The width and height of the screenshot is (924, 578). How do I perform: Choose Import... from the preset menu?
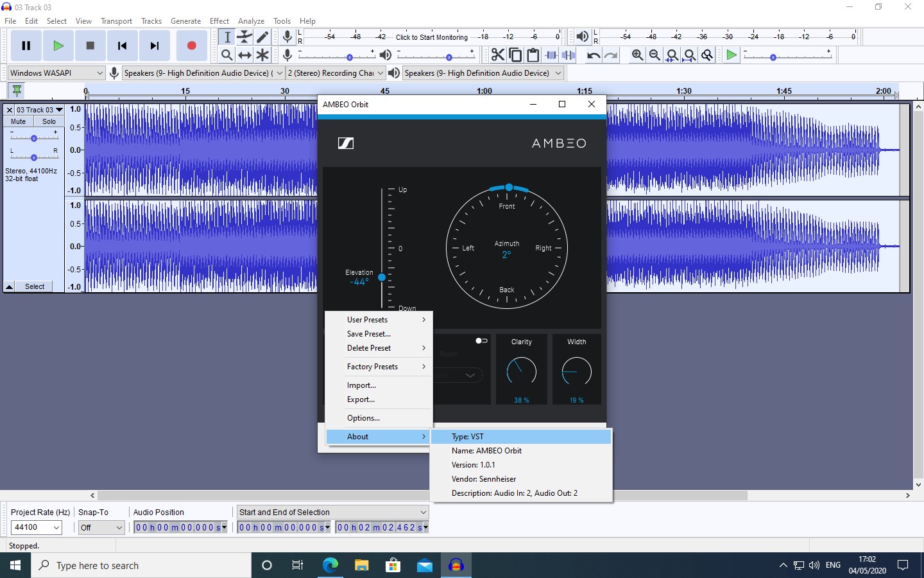click(379, 385)
